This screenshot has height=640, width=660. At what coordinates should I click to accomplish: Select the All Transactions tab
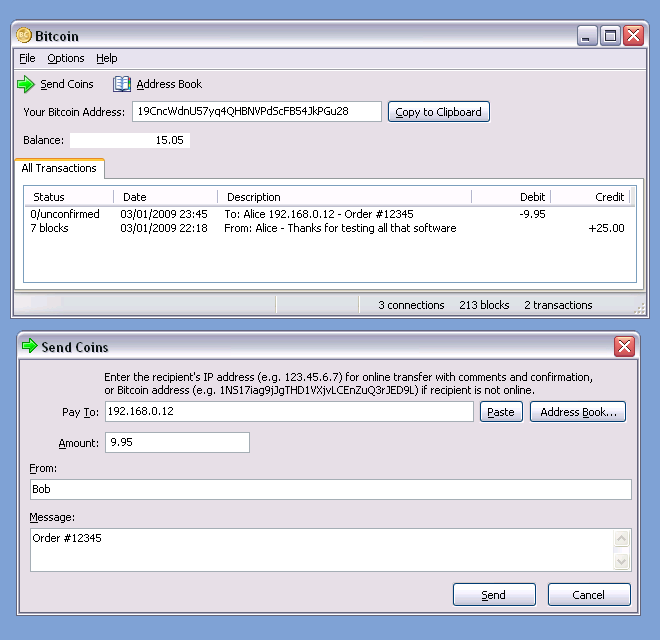59,168
